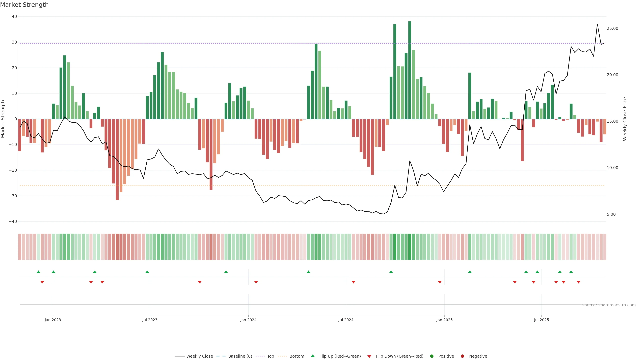
Task: Click the Jan 2024 x-axis label
Action: tap(248, 320)
